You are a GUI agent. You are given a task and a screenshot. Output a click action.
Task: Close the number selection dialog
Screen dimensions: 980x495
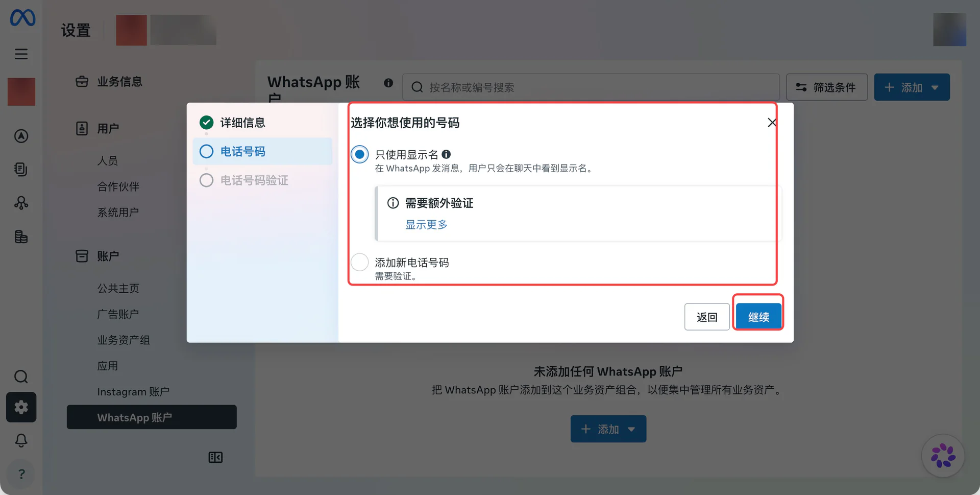tap(772, 123)
